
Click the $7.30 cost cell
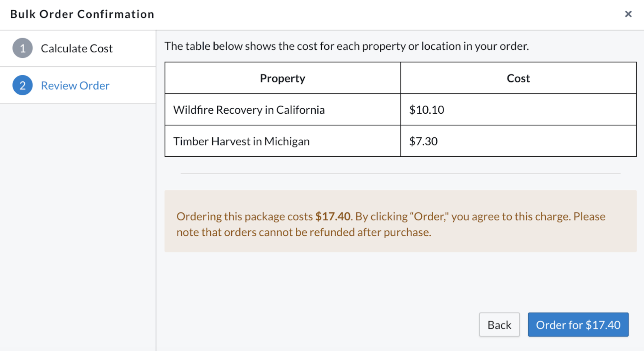[518, 141]
